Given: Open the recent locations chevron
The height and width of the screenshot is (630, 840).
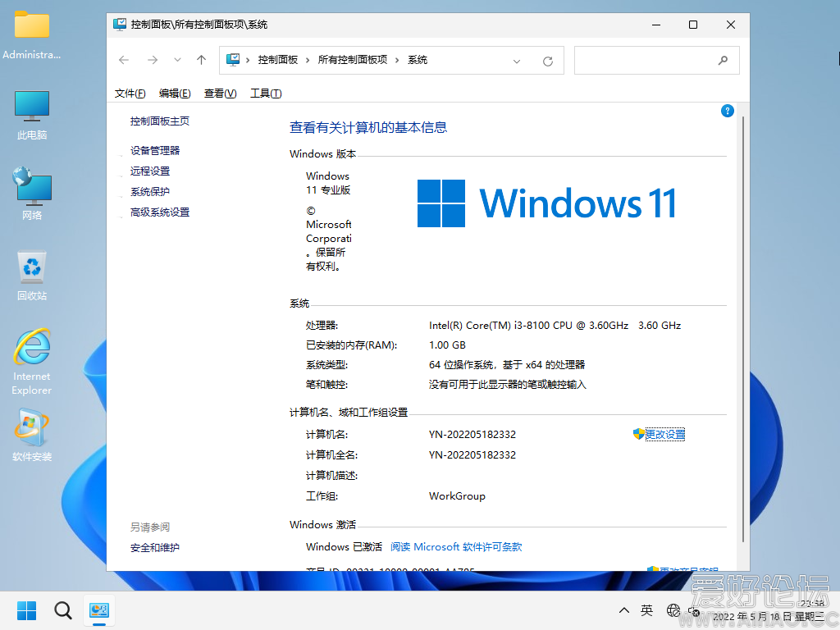Looking at the screenshot, I should [x=177, y=60].
